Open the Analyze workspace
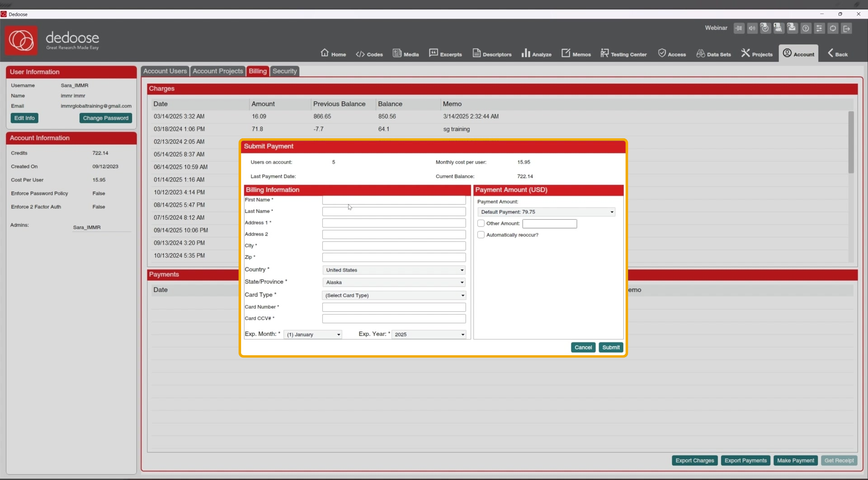Screen dimensions: 868x480 click(536, 53)
